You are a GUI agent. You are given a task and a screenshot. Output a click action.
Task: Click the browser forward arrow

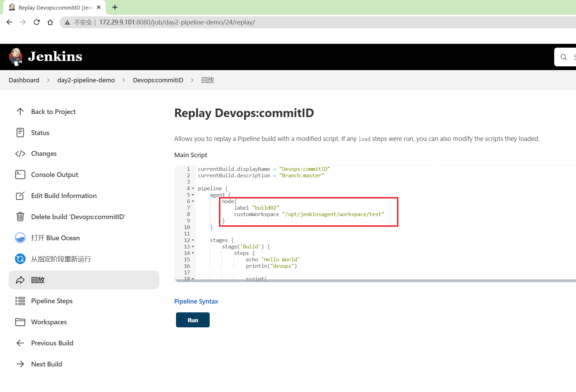click(23, 22)
